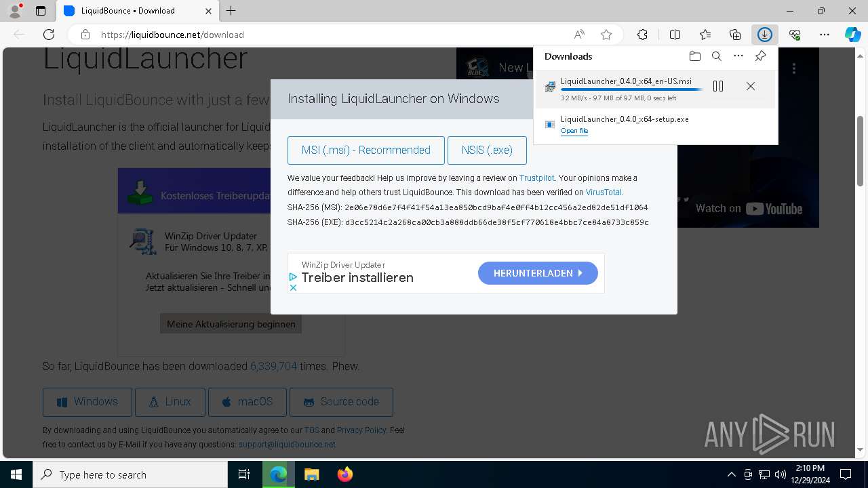Open the notifications center

click(846, 474)
